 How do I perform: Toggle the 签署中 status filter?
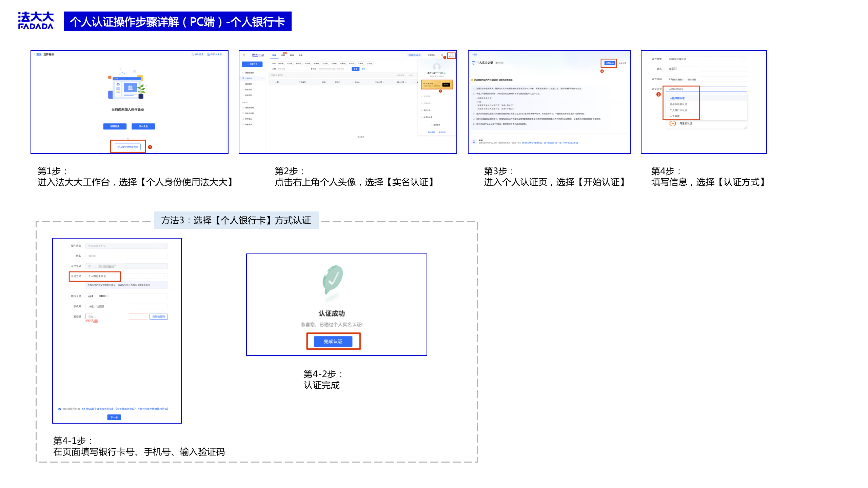(x=316, y=63)
